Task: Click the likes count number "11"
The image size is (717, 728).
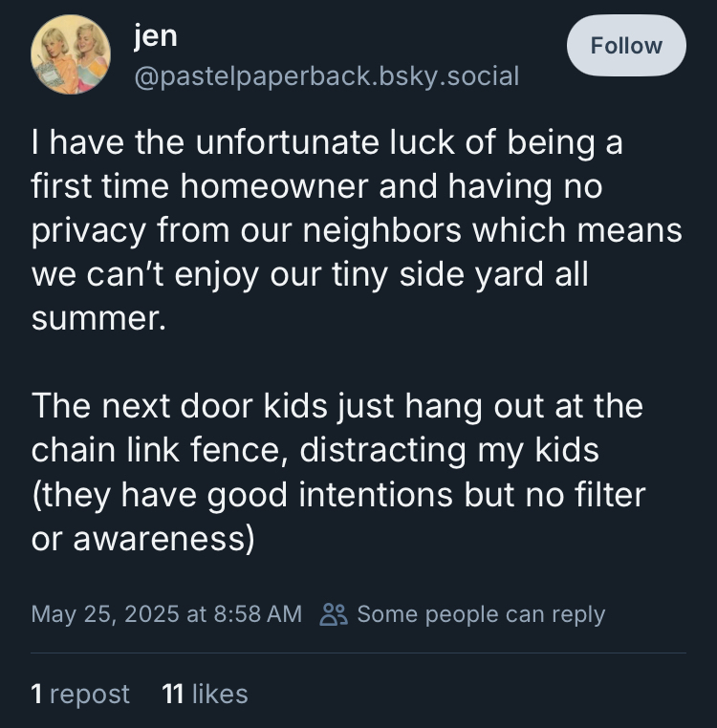Action: click(x=172, y=694)
